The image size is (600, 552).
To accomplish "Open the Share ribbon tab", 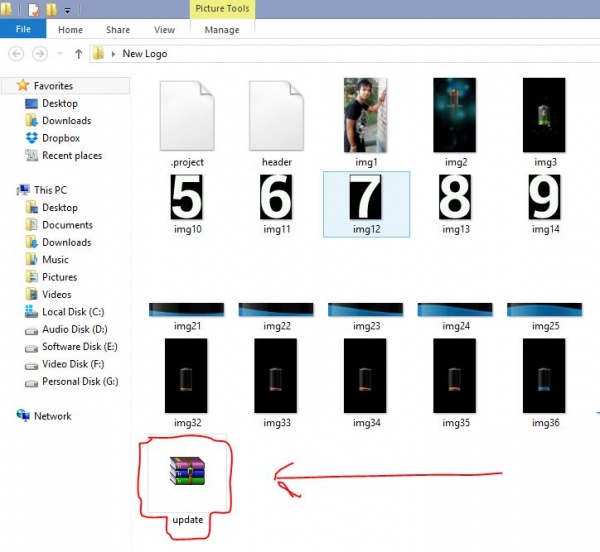I will tap(118, 30).
